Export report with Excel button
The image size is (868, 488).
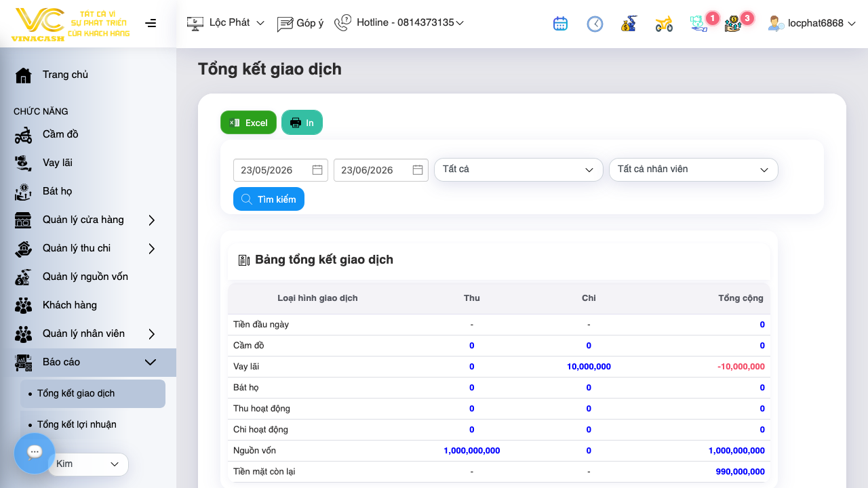pyautogui.click(x=248, y=123)
